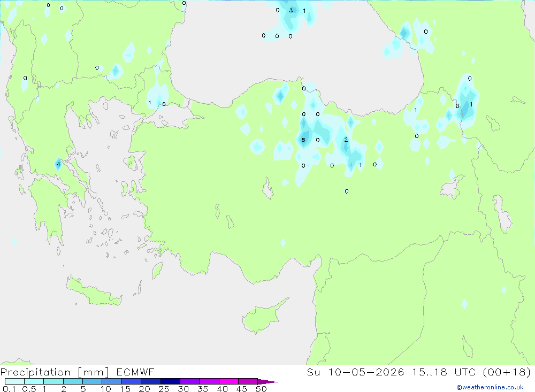The image size is (535, 392).
Task: Click the "[mm]" unit label
Action: pos(93,372)
